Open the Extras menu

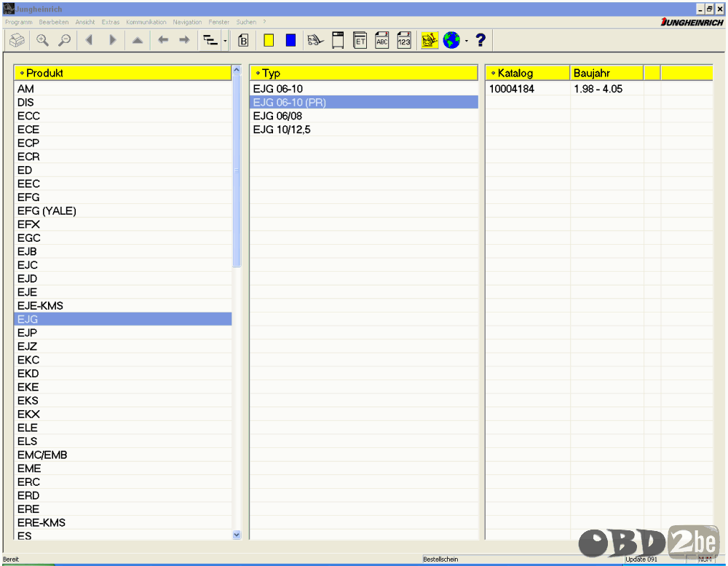(x=111, y=22)
